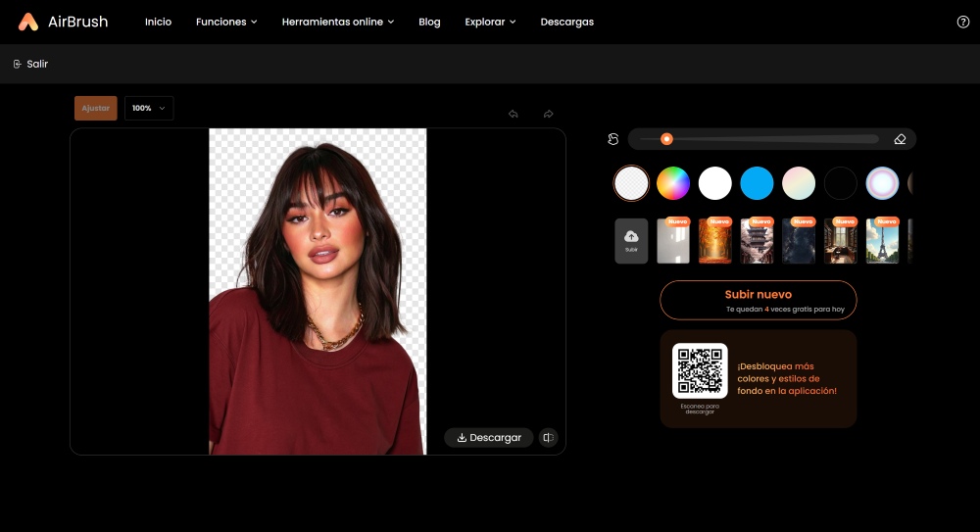The image size is (980, 532).
Task: Click the undo arrow above the canvas
Action: (x=513, y=114)
